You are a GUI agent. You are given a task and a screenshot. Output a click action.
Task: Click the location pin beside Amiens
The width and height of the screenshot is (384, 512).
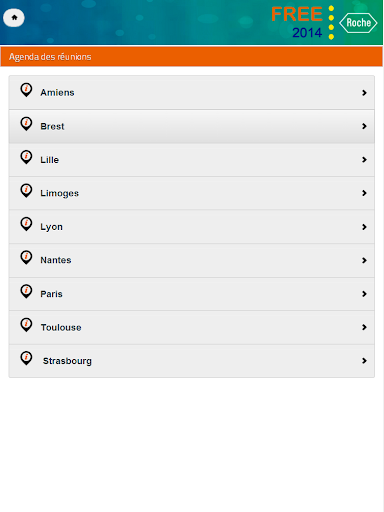pos(26,90)
